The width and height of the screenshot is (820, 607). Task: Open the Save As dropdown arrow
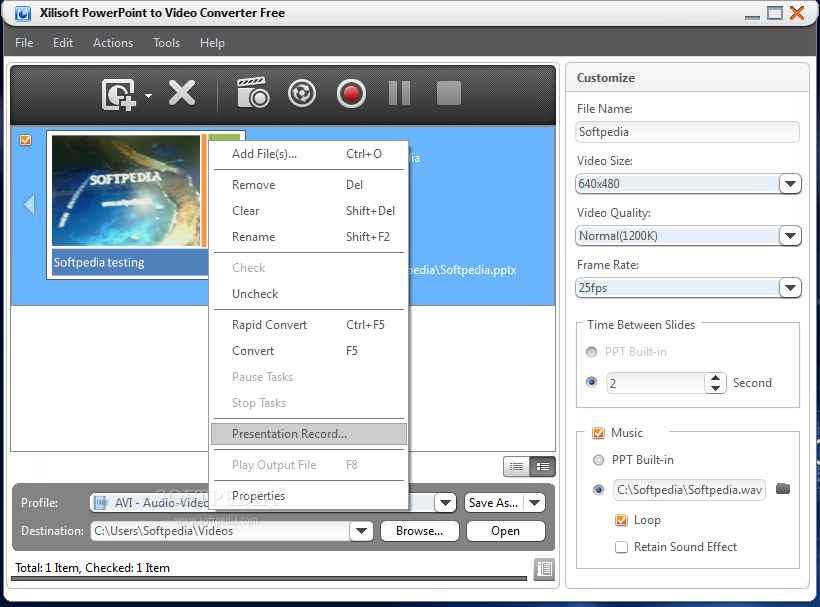point(534,503)
